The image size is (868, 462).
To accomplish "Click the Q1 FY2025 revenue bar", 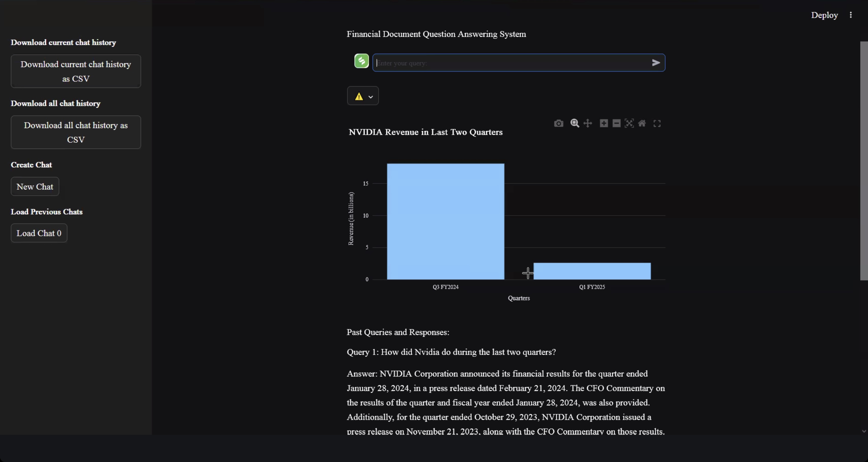I will click(x=592, y=271).
